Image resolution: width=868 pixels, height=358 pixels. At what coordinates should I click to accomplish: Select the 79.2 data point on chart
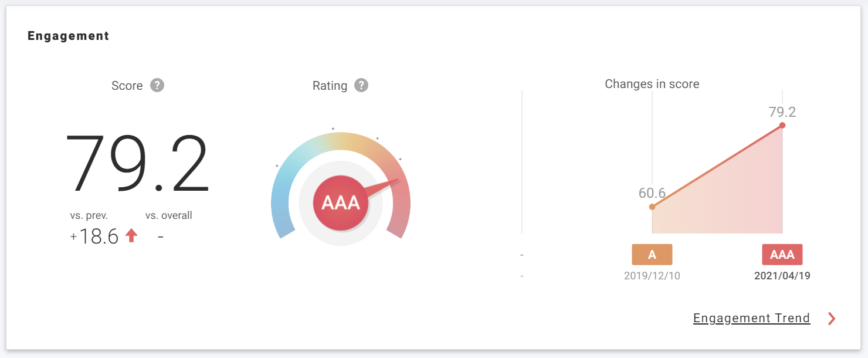click(782, 126)
